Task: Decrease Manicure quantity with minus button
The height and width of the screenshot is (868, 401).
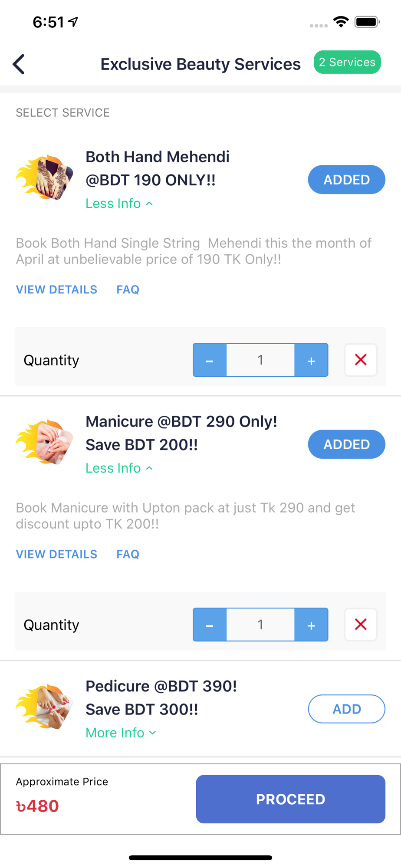Action: [210, 625]
